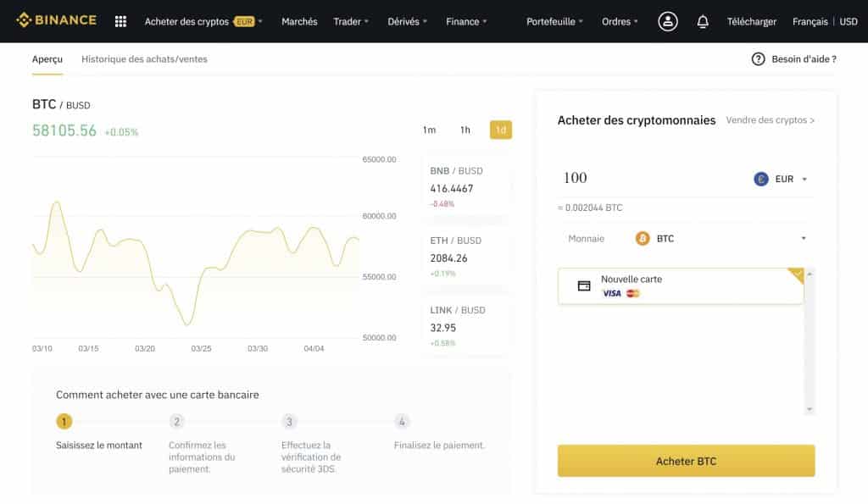Click the Binance logo
The height and width of the screenshot is (504, 868).
pos(56,19)
